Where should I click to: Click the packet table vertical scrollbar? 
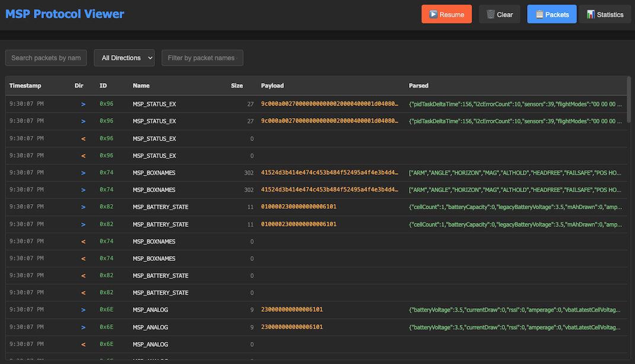click(x=628, y=99)
